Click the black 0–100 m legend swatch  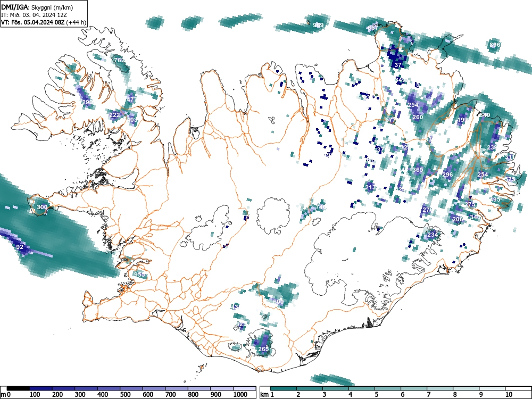coord(18,388)
